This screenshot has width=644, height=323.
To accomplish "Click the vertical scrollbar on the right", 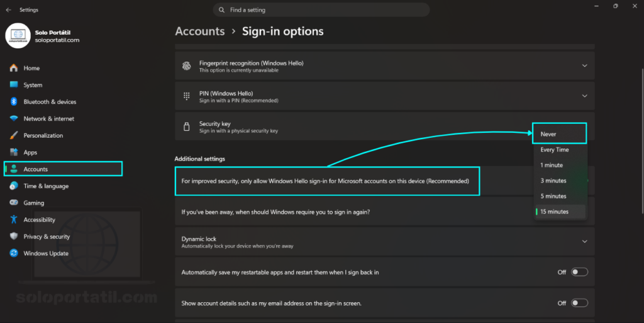I will tap(642, 141).
